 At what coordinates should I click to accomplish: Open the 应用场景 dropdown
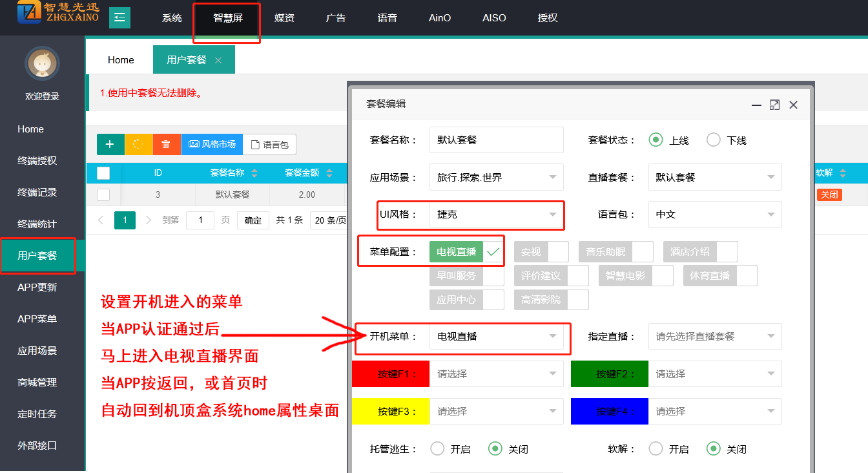[x=496, y=177]
